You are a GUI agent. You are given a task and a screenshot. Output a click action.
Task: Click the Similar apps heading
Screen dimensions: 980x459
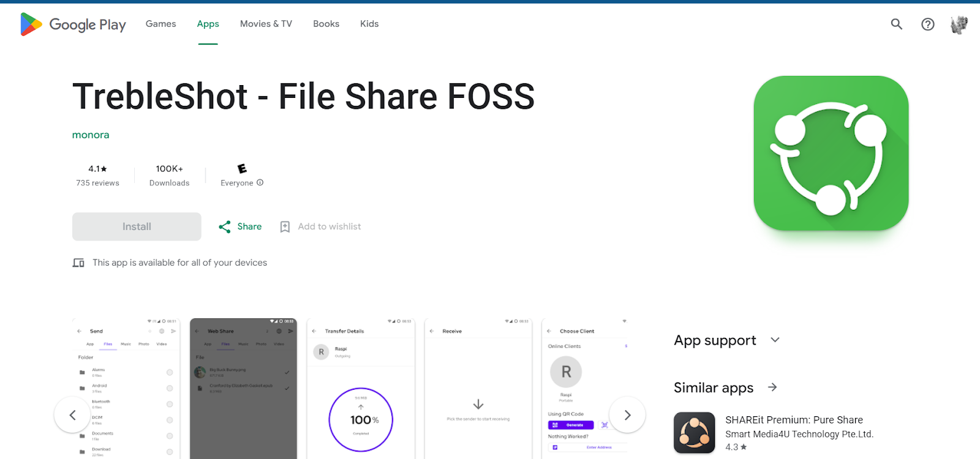714,387
